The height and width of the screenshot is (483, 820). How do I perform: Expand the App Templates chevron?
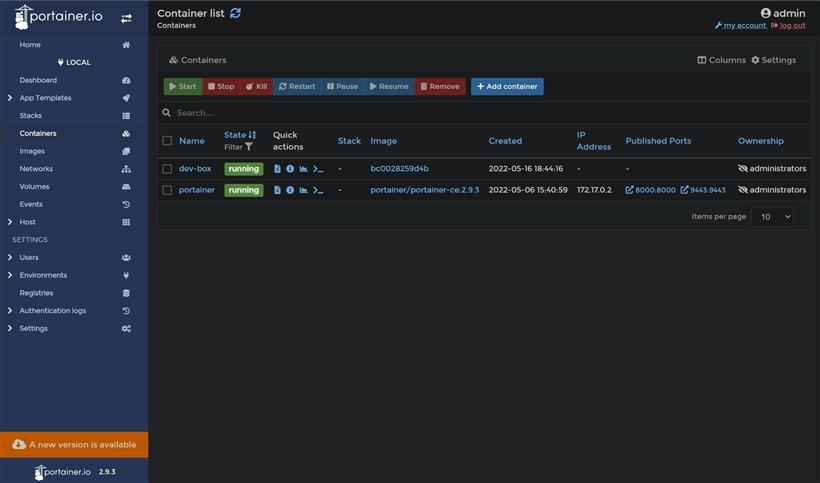(x=10, y=98)
